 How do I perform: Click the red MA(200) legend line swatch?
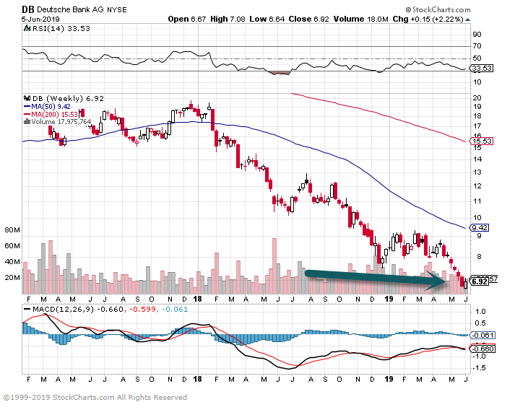27,115
